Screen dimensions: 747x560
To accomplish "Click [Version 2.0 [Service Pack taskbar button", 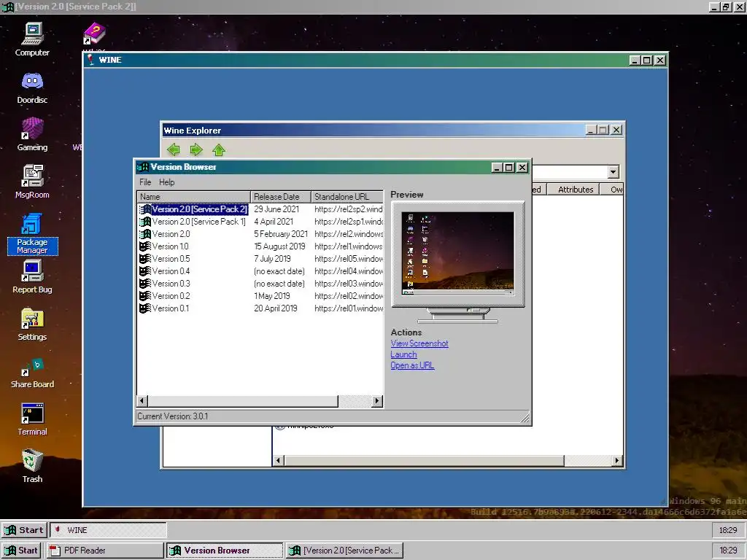I will click(x=344, y=551).
